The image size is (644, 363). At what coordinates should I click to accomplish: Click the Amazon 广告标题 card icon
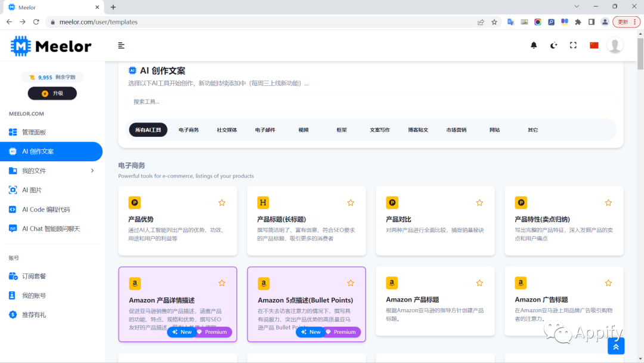[521, 283]
